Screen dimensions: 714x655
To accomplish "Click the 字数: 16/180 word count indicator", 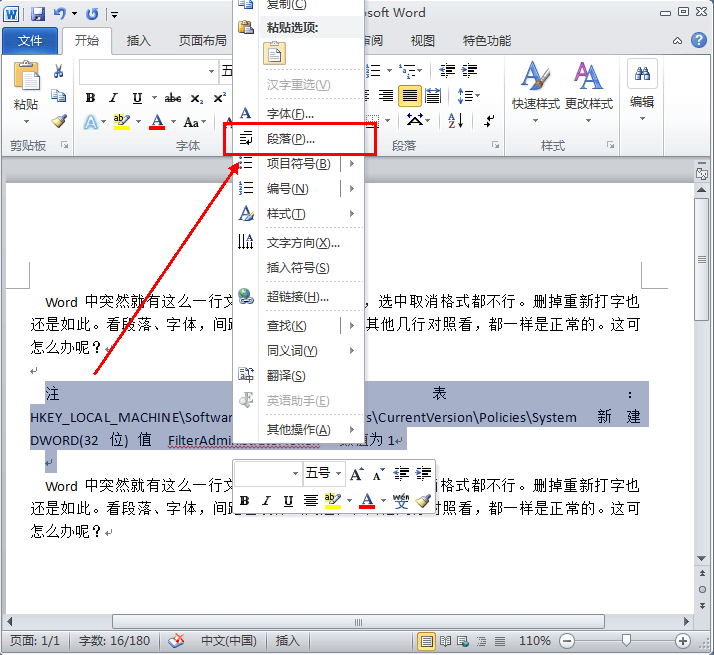I will (114, 641).
